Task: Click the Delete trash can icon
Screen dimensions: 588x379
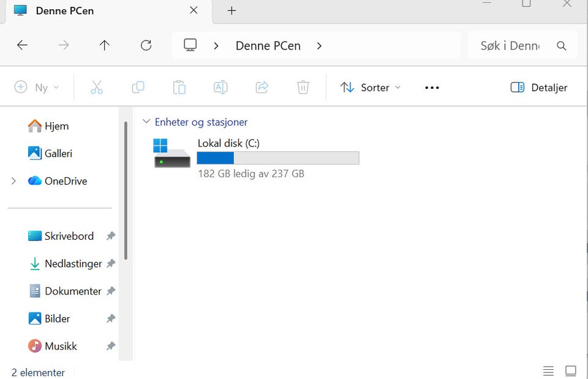Action: (x=303, y=87)
